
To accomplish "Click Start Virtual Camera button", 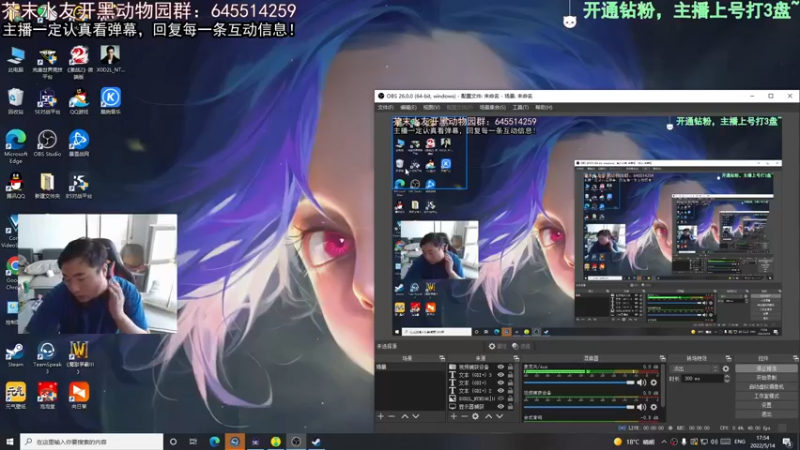I will [x=766, y=387].
